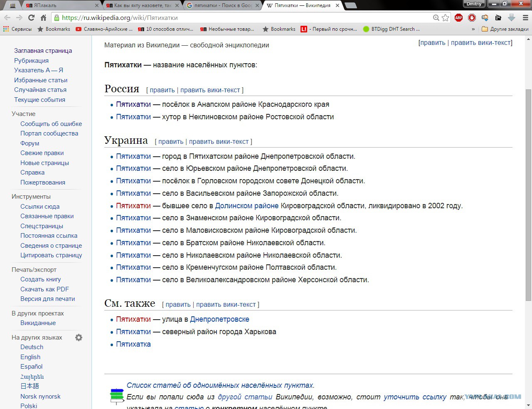
Task: Switch to Как вы яхту назовете tab
Action: (x=142, y=5)
